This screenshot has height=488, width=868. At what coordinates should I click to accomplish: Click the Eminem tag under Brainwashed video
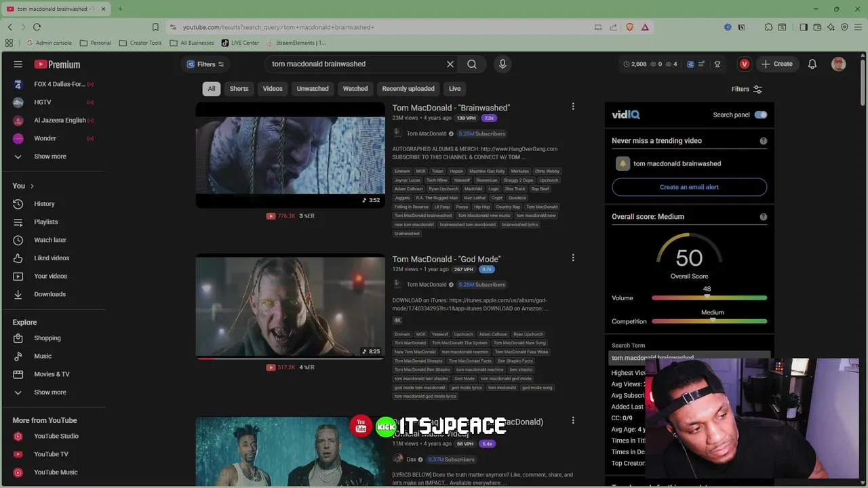click(402, 171)
